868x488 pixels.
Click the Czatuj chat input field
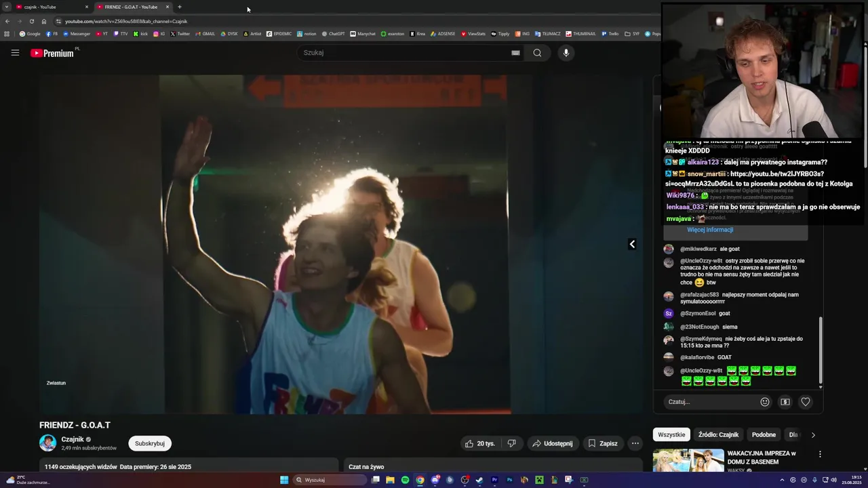pyautogui.click(x=711, y=402)
